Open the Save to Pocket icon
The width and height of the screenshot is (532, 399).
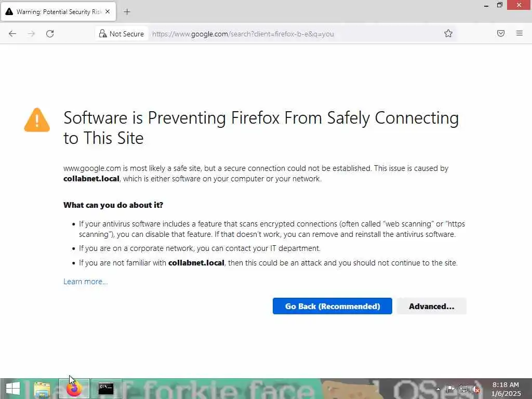click(x=501, y=34)
